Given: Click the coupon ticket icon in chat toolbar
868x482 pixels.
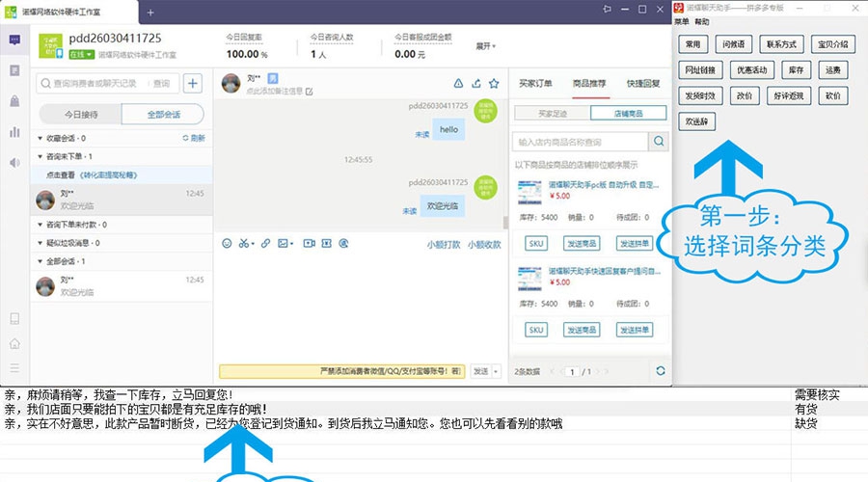Looking at the screenshot, I should [327, 243].
